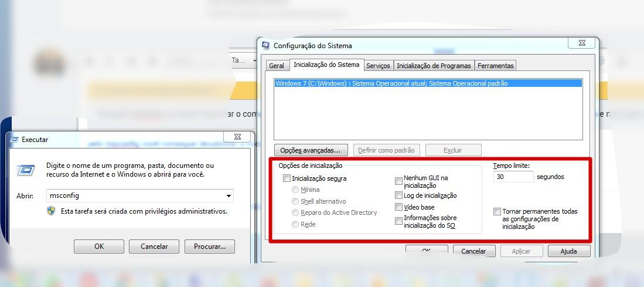Select the Mínima radio option
Image resolution: width=644 pixels, height=287 pixels.
point(295,190)
